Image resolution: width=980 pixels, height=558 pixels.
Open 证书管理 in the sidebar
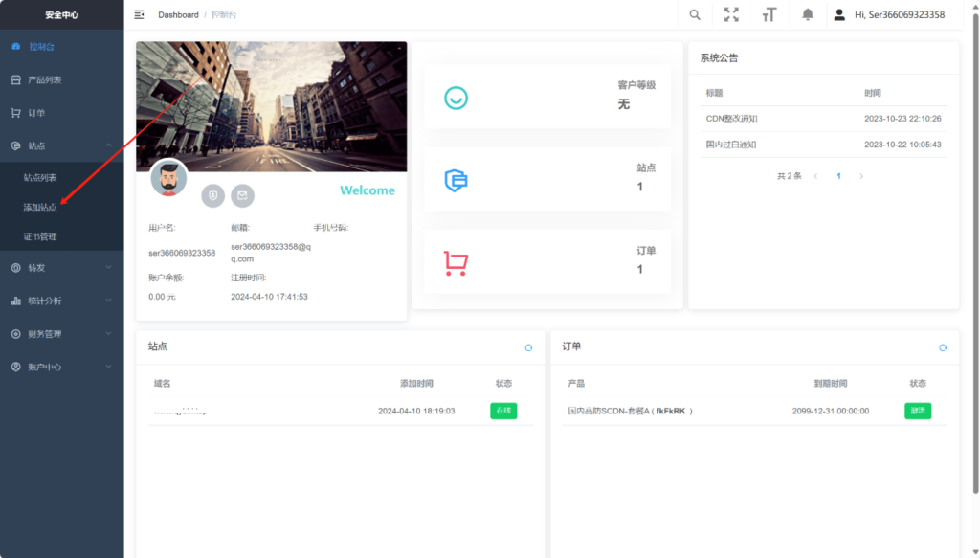pyautogui.click(x=40, y=236)
